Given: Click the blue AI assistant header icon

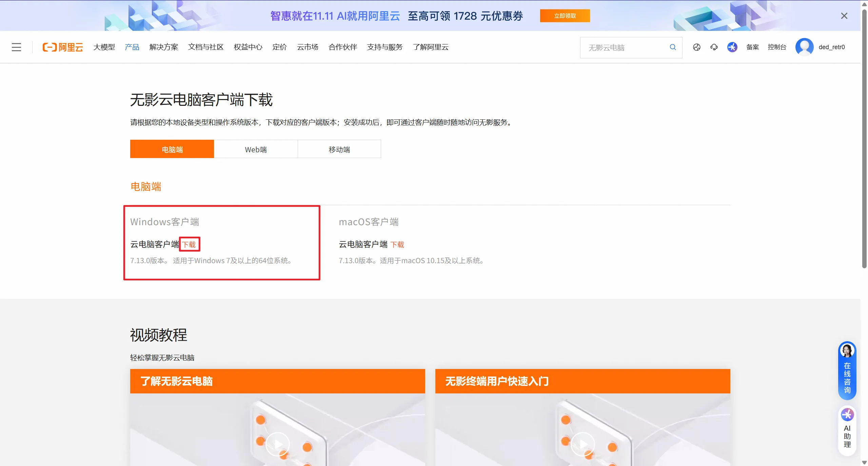Looking at the screenshot, I should [732, 47].
